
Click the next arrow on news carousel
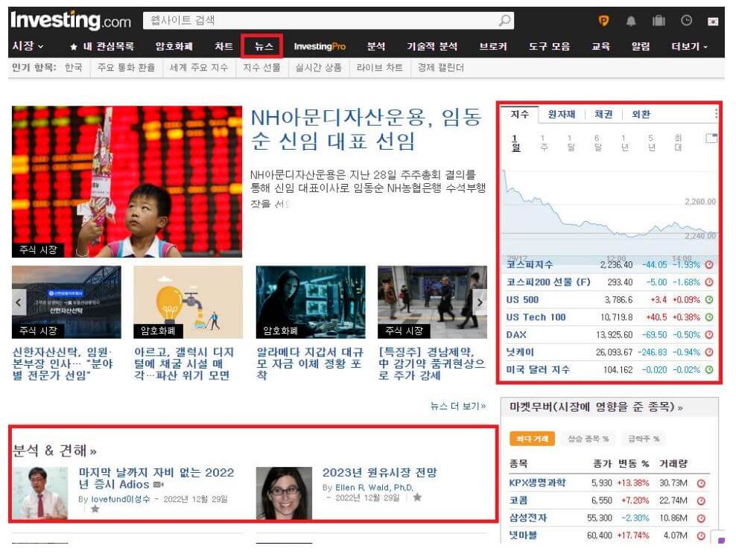[480, 302]
